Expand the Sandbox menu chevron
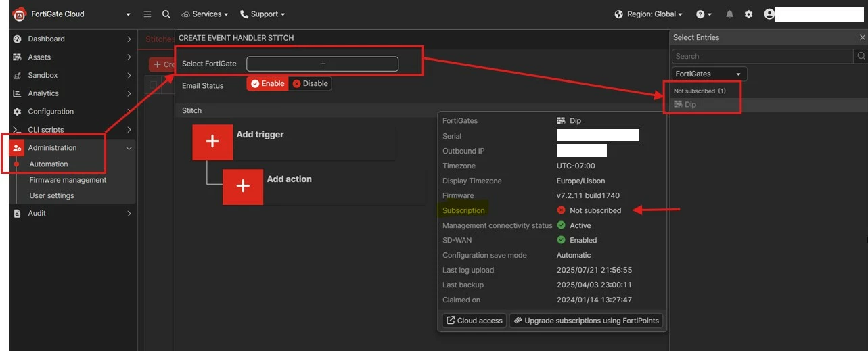The height and width of the screenshot is (351, 868). pos(129,76)
